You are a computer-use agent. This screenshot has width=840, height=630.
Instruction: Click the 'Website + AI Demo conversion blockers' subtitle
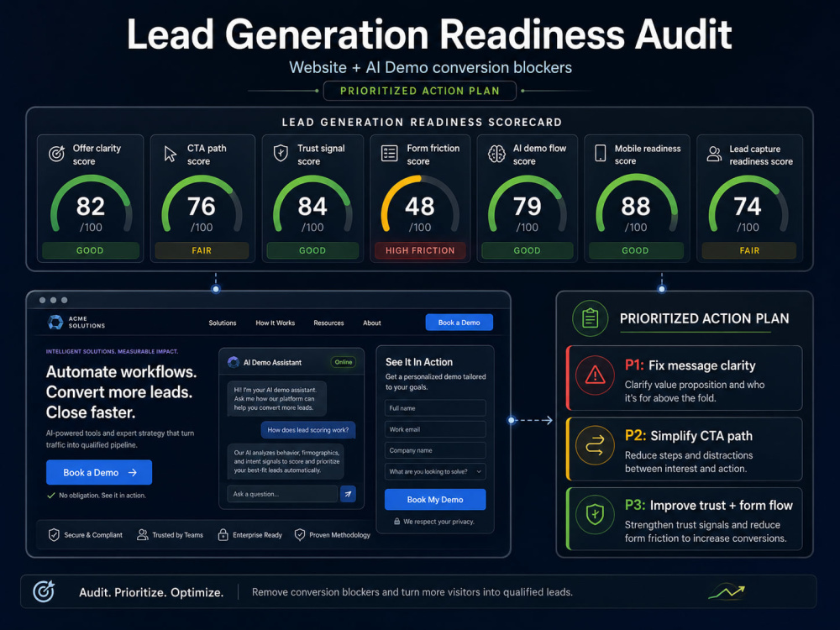pos(430,67)
